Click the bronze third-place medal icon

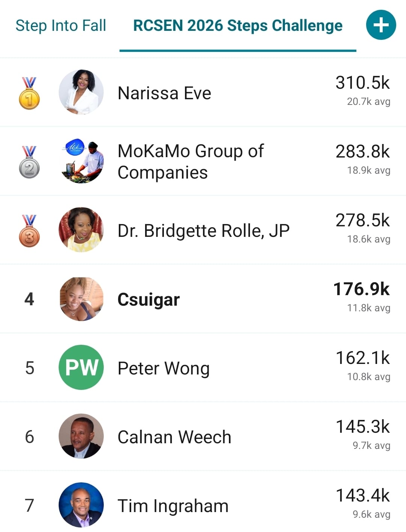click(x=29, y=231)
